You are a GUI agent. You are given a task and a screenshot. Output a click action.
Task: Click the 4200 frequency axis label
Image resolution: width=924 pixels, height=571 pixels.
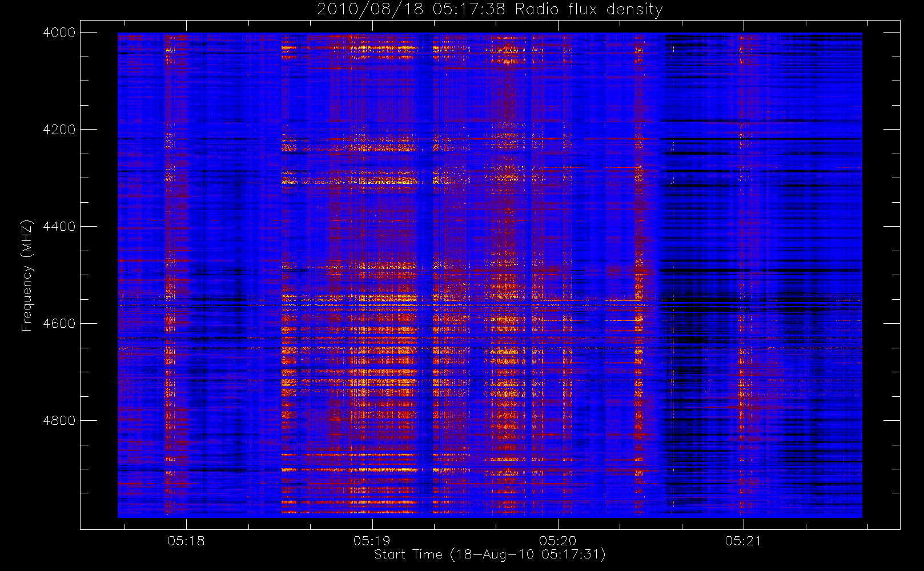59,130
